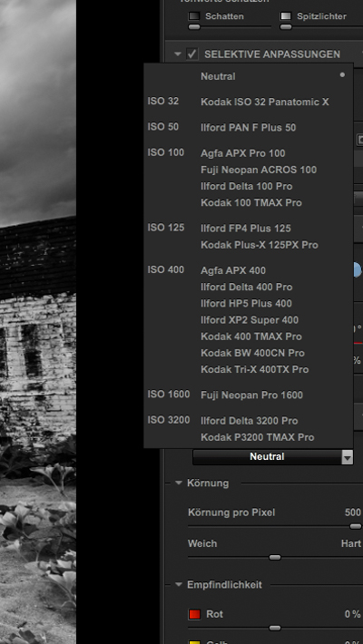Image resolution: width=363 pixels, height=644 pixels.
Task: Select Ilford Delta 100 Pro
Action: [247, 186]
